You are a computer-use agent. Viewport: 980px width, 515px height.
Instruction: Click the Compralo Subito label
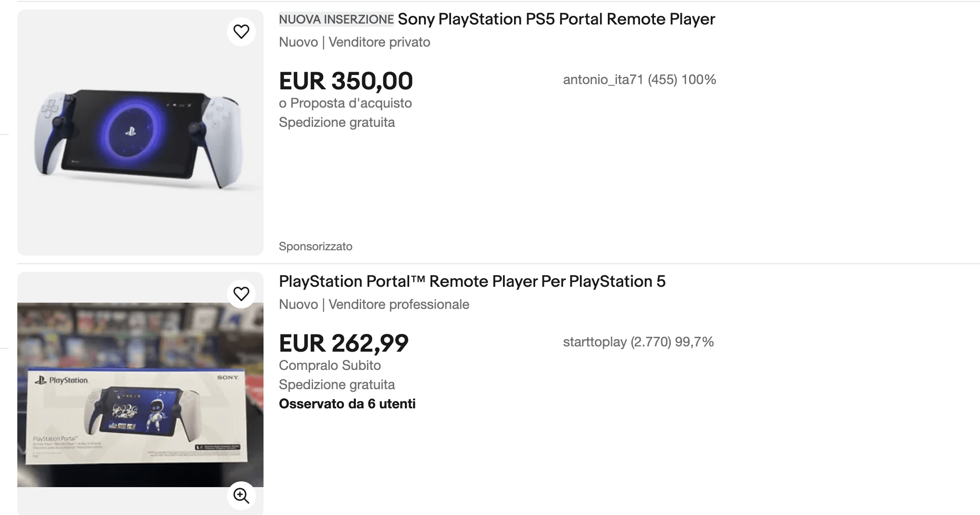coord(329,366)
